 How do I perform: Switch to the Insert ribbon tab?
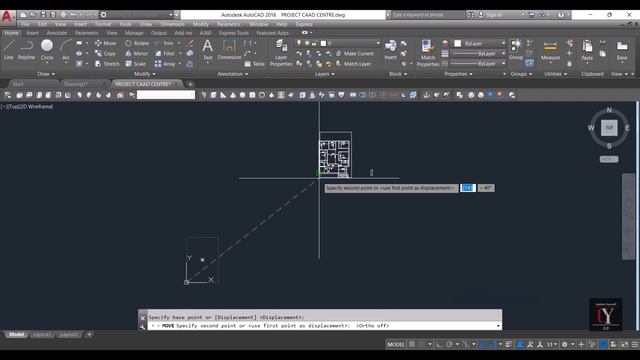(32, 33)
